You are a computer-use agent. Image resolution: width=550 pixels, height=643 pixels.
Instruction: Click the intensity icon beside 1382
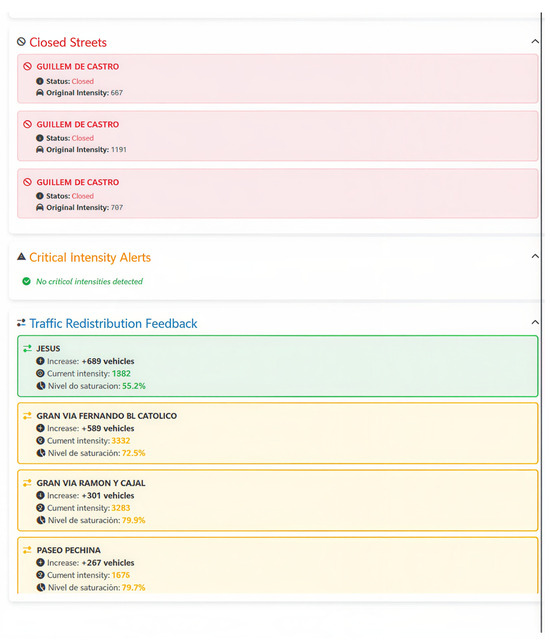pos(40,374)
